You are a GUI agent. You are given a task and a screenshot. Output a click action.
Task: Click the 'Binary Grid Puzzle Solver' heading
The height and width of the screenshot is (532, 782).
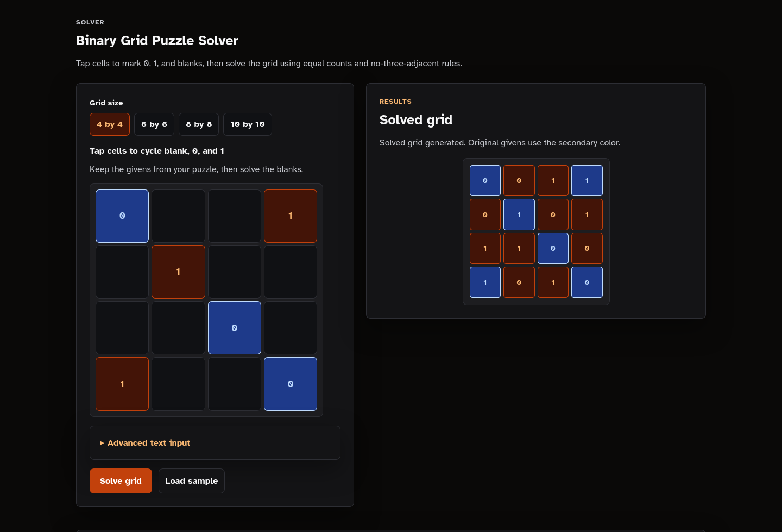[x=157, y=41]
